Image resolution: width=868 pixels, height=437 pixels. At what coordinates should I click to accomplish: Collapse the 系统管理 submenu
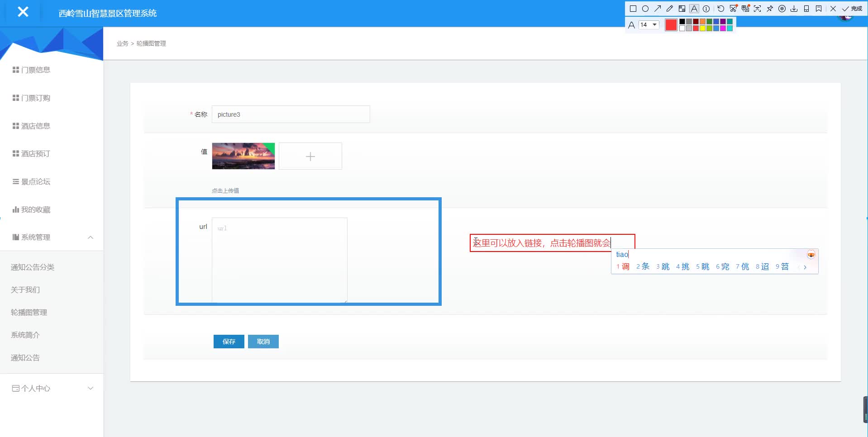tap(52, 237)
